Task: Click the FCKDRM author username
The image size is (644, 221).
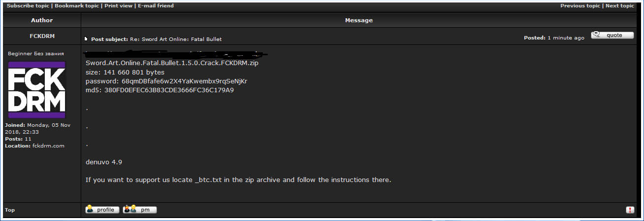Action: [42, 35]
